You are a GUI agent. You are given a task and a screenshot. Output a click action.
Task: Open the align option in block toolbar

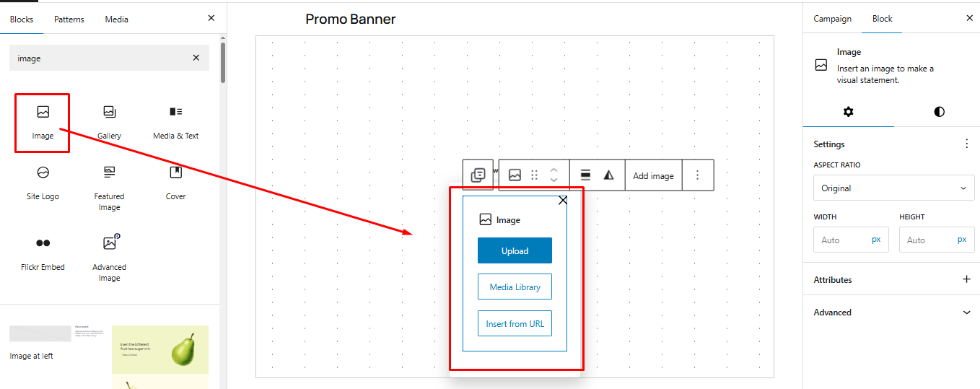[585, 175]
